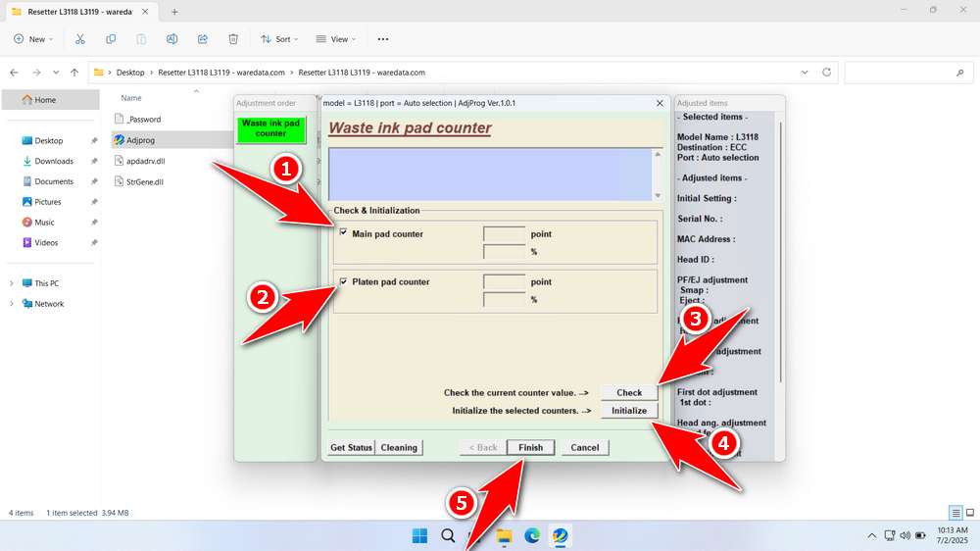Screen dimensions: 980x551
Task: Click the Check button
Action: pos(629,393)
